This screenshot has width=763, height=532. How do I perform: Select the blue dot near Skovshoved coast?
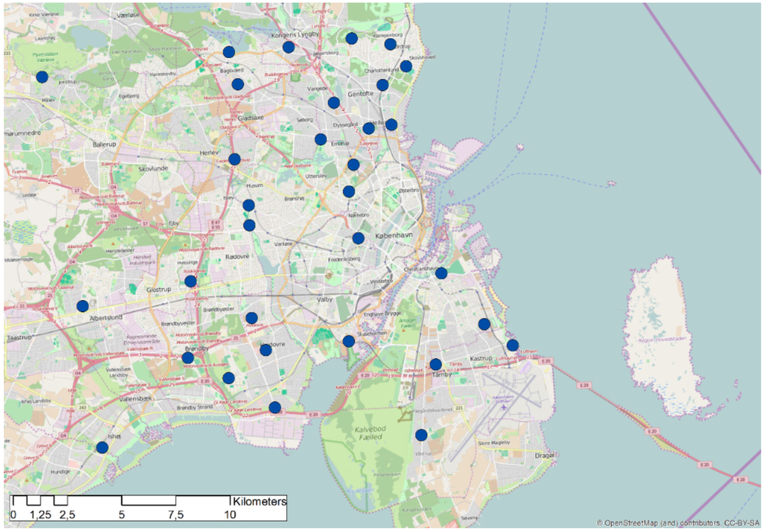406,66
